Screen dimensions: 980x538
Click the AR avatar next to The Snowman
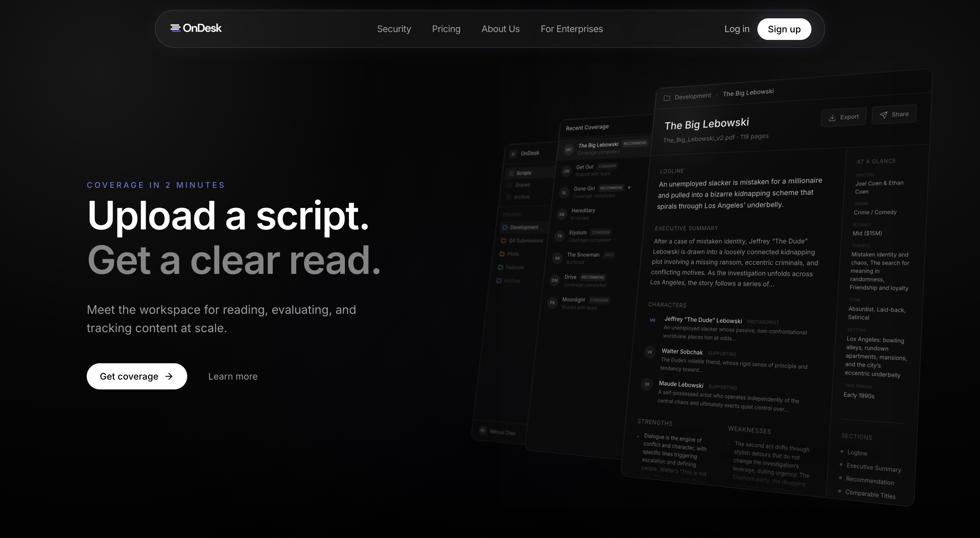pyautogui.click(x=557, y=258)
